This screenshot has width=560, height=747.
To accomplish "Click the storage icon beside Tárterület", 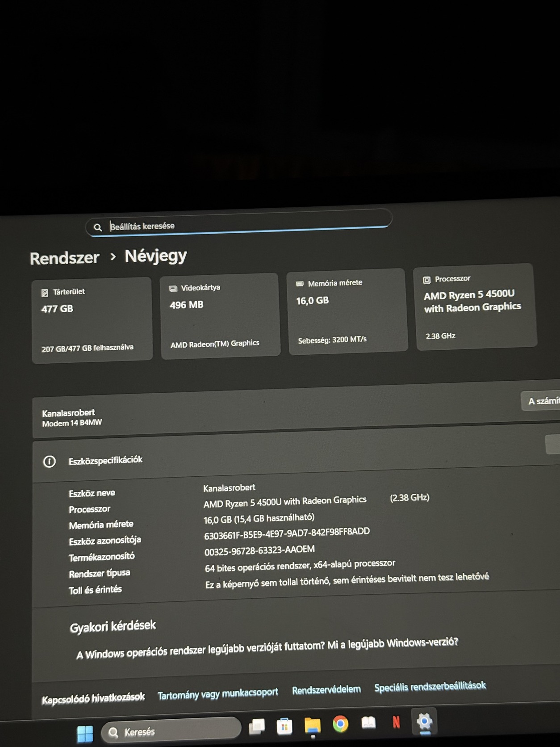I will [x=45, y=293].
